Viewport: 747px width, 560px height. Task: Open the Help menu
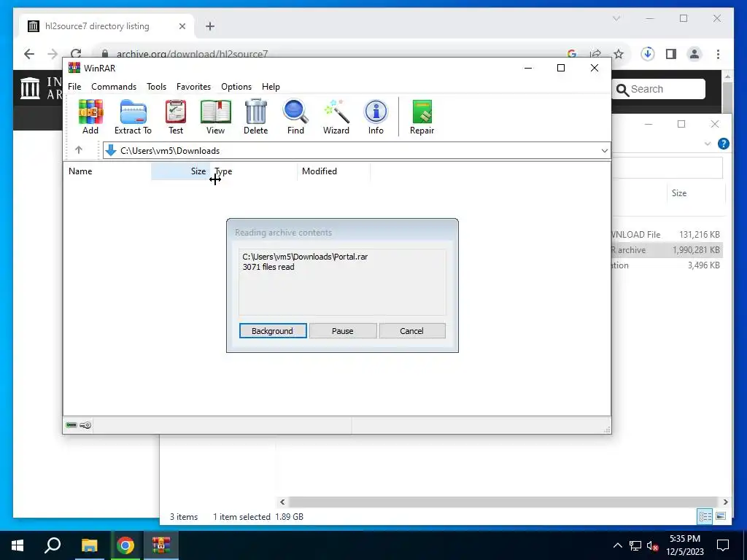point(271,87)
